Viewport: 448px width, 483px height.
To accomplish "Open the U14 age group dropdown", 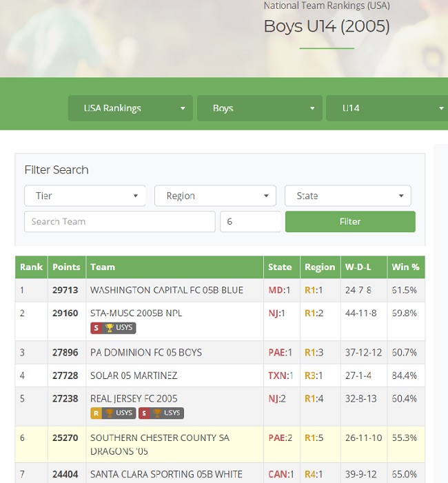I will [x=387, y=108].
